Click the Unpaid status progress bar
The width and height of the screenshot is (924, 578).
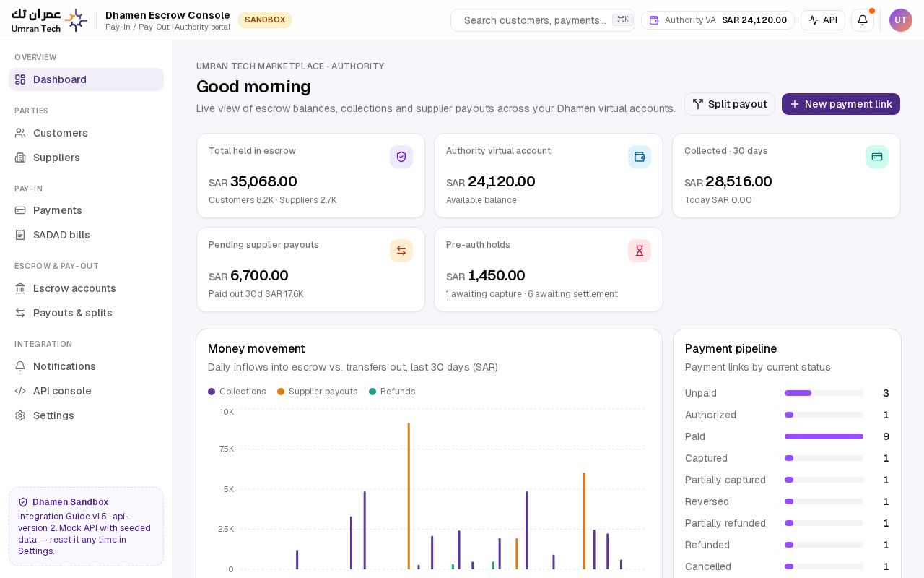[x=824, y=393]
